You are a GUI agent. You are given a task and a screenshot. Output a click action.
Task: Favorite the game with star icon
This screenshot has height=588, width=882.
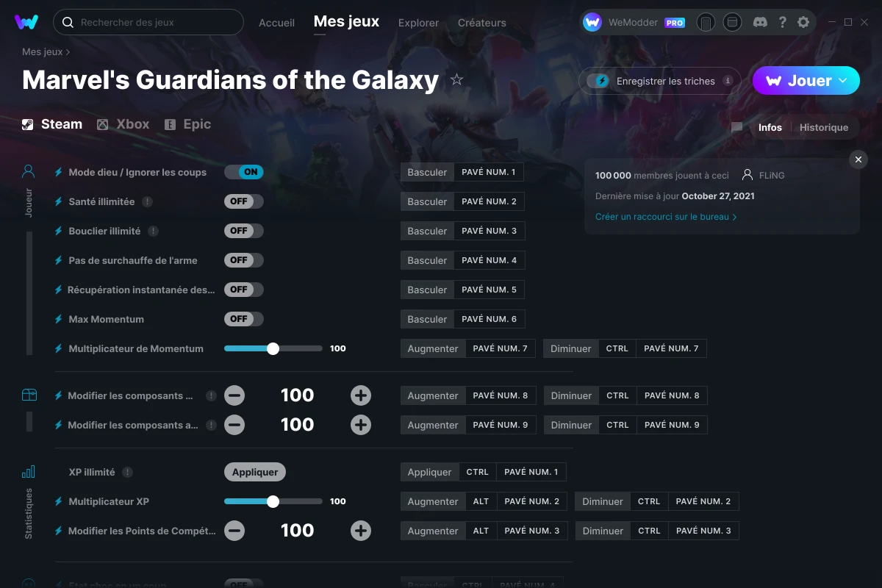click(456, 79)
